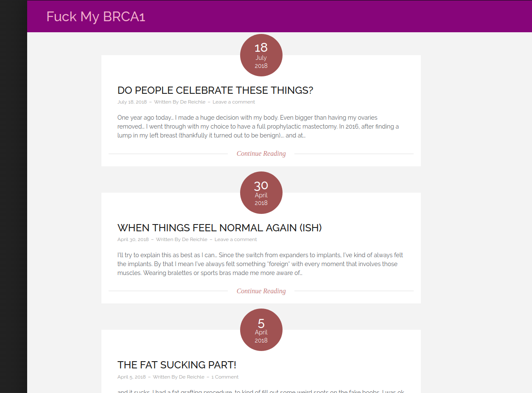The width and height of the screenshot is (532, 393).
Task: Open author De Reichle on the July 18 post
Action: coord(193,102)
